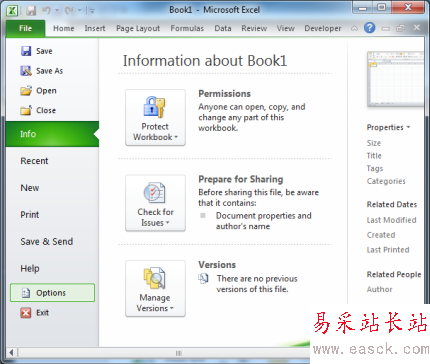Open the Page Layout ribbon tab
The image size is (430, 364).
(138, 28)
